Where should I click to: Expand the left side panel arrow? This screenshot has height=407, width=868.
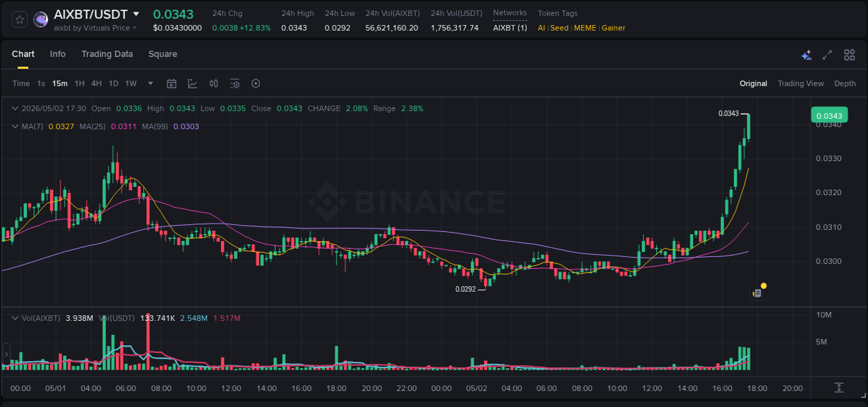(x=6, y=354)
